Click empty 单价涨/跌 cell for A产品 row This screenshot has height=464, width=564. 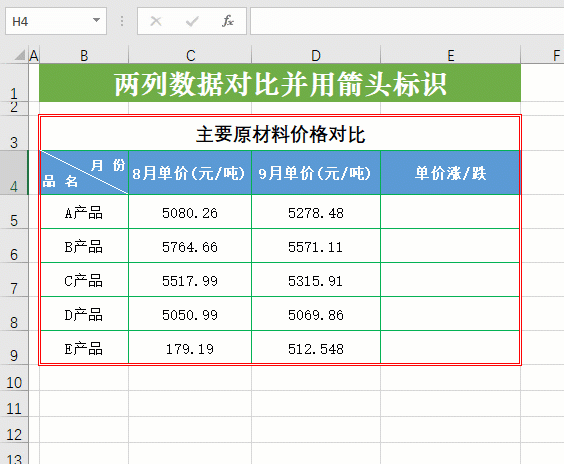[x=450, y=212]
